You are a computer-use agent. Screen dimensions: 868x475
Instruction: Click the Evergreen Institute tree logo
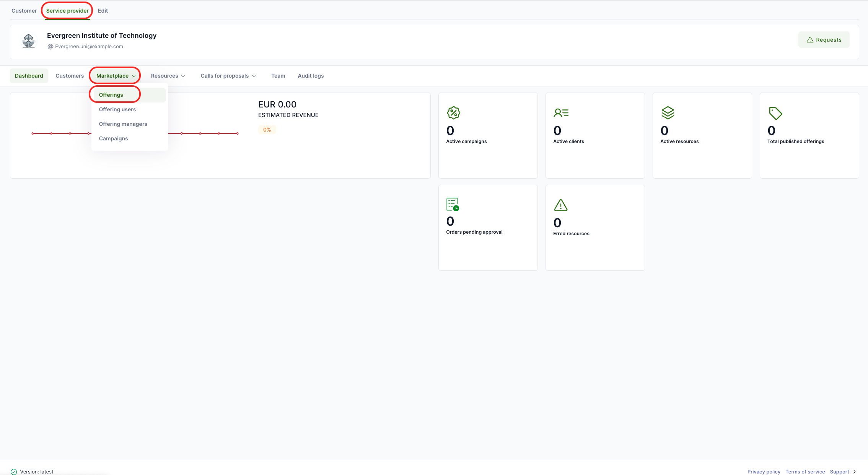(29, 41)
